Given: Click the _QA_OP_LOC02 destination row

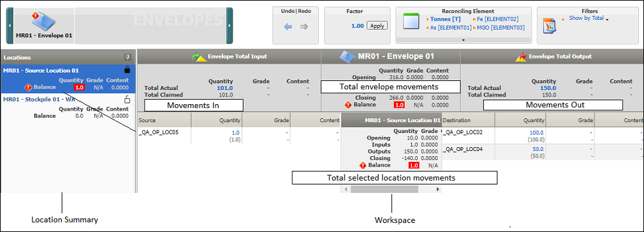Looking at the screenshot, I should tap(542, 136).
